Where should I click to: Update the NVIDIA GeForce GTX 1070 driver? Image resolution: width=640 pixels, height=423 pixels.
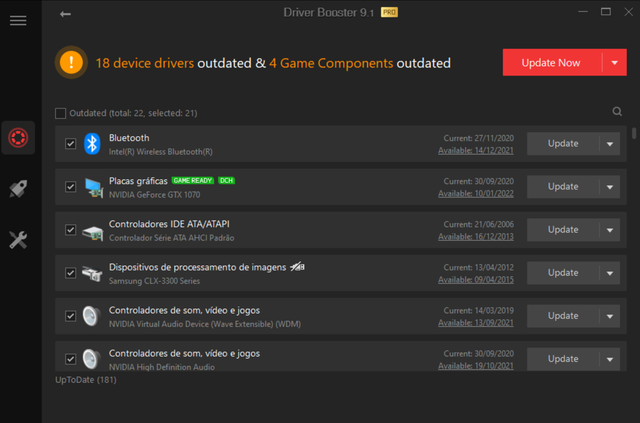pyautogui.click(x=563, y=187)
